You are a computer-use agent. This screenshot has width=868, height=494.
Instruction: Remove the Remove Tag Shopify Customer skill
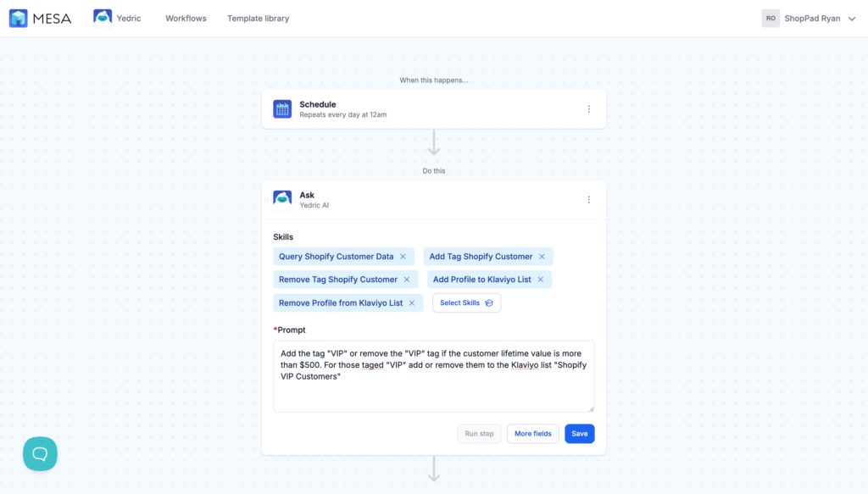[x=407, y=280]
